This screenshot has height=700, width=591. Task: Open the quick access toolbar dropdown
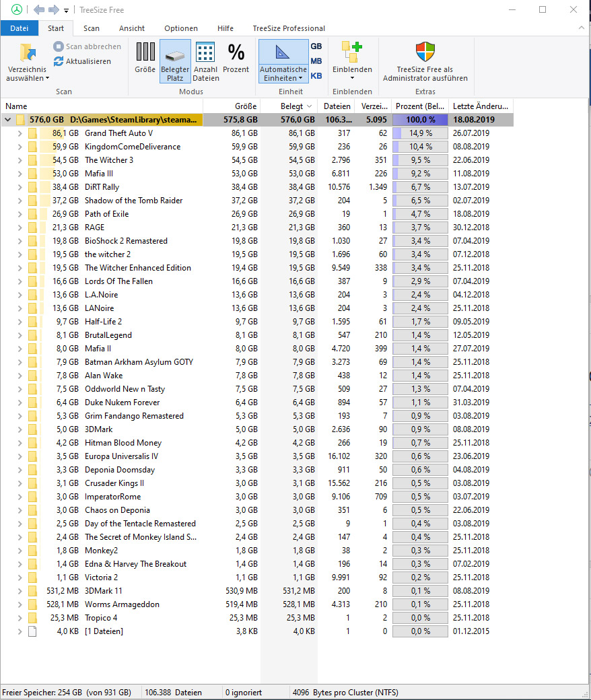[66, 10]
